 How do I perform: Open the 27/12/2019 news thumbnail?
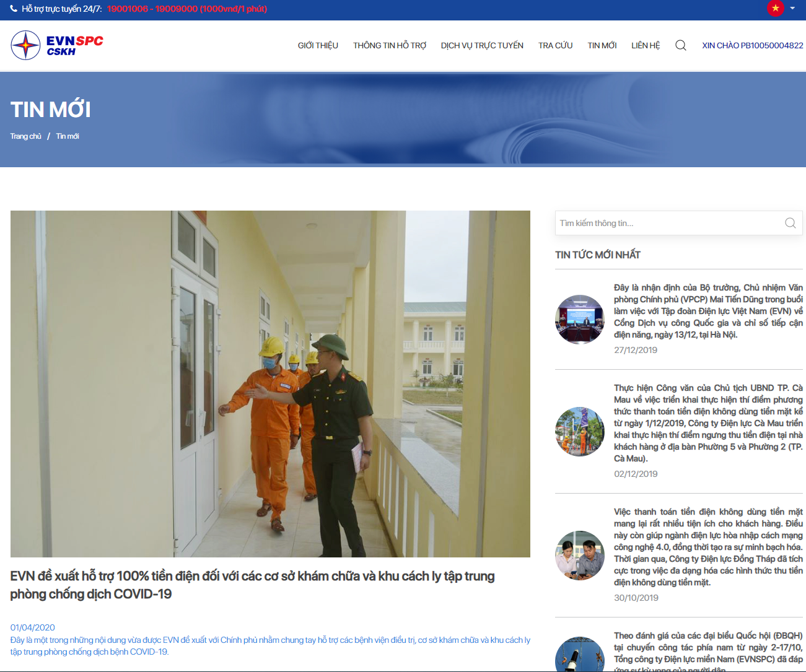tap(579, 319)
